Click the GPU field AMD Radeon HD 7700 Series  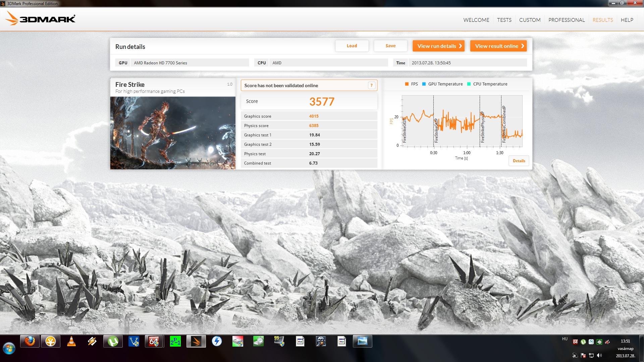190,63
